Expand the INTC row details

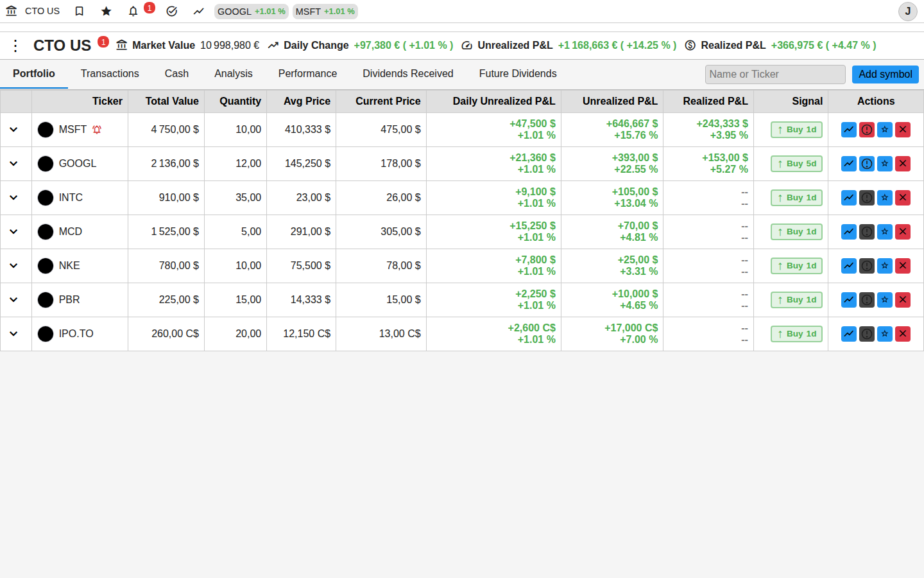(13, 198)
